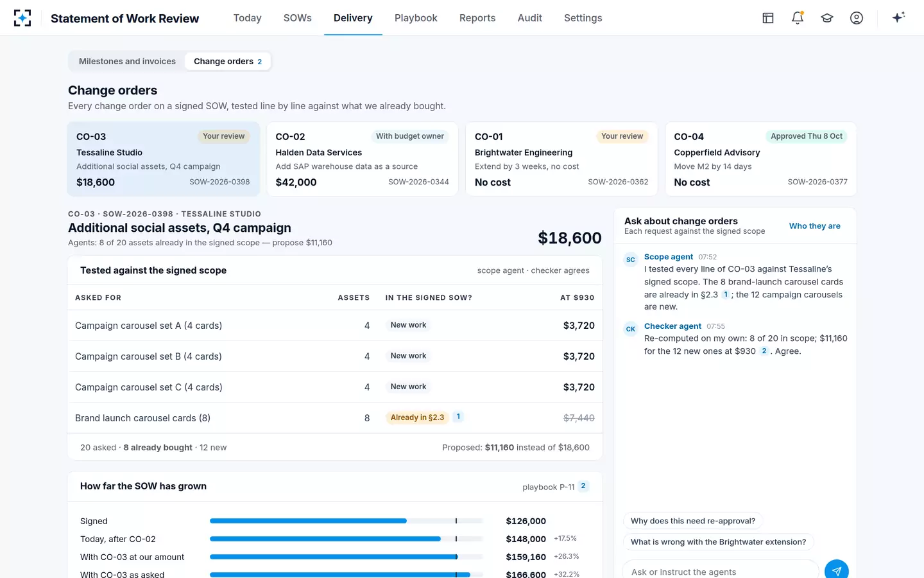This screenshot has height=578, width=924.
Task: Open citation 2 in the Checker agent message
Action: pyautogui.click(x=764, y=351)
